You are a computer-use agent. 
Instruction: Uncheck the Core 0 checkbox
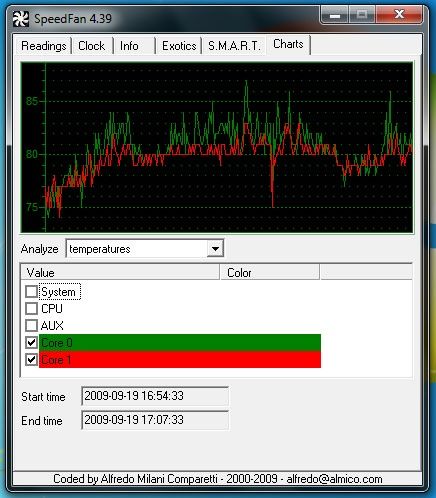pyautogui.click(x=31, y=342)
